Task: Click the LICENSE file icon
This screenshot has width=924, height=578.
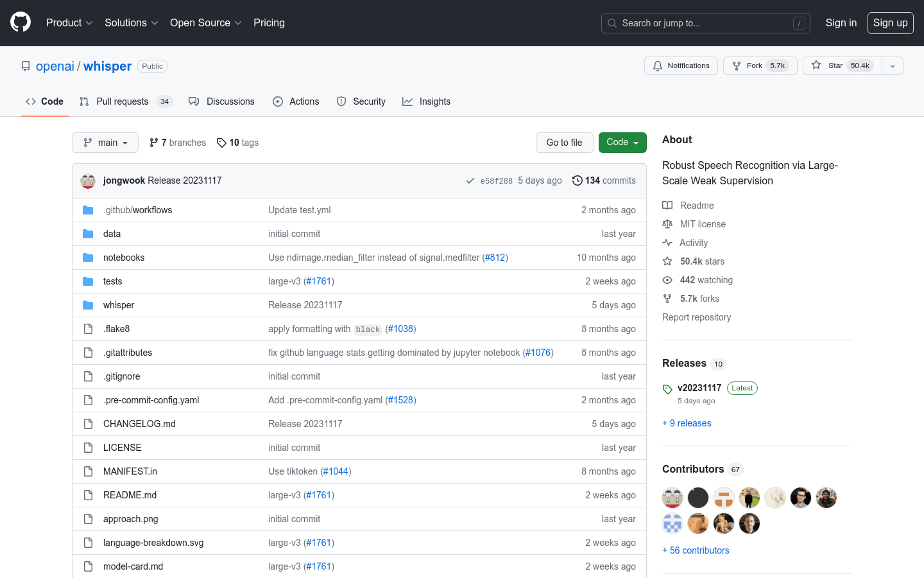Action: 88,448
